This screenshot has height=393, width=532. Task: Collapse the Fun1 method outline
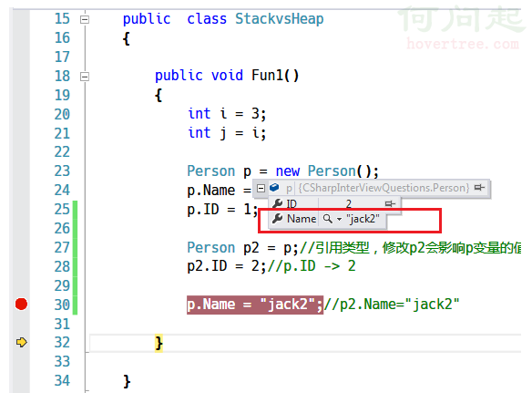click(85, 77)
